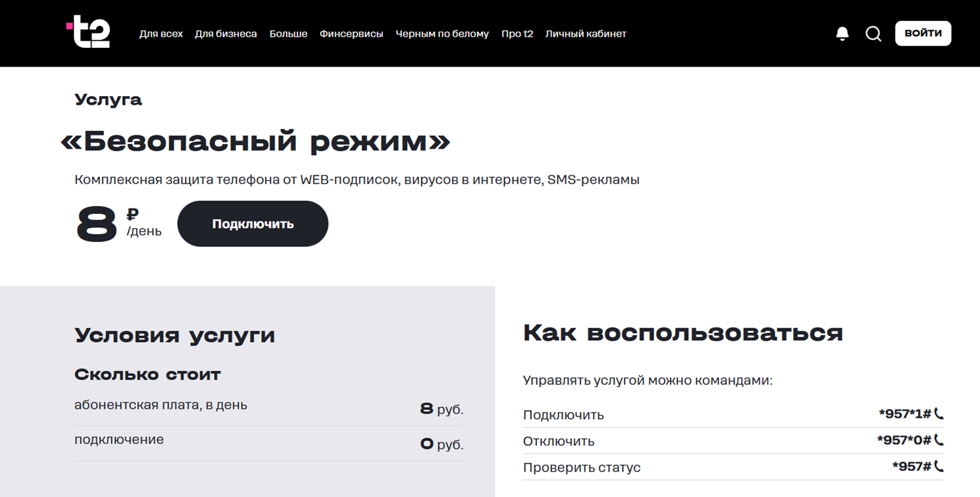Click the large '8 ₽/день' price
This screenshot has height=497, width=980.
pyautogui.click(x=119, y=224)
